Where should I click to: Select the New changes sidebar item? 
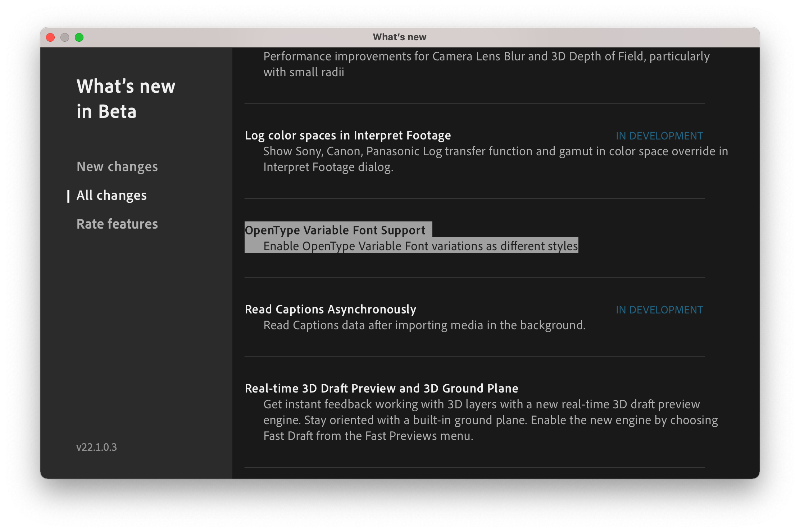coord(117,166)
